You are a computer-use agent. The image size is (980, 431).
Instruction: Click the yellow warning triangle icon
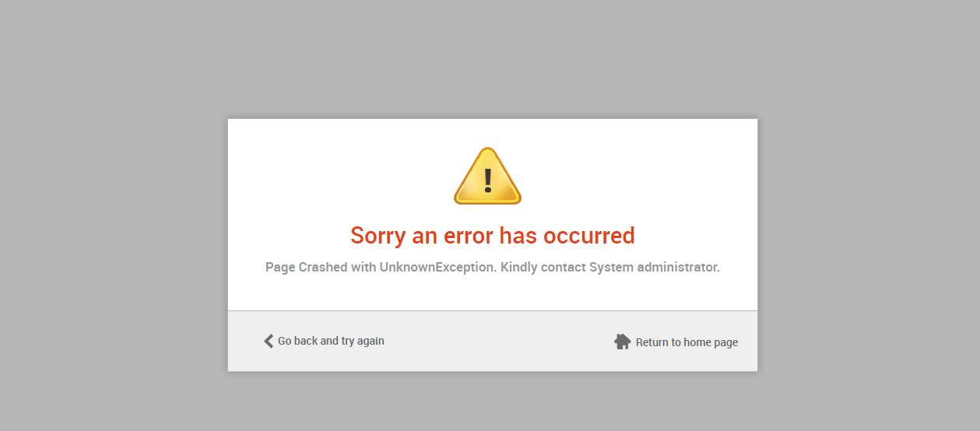(487, 176)
